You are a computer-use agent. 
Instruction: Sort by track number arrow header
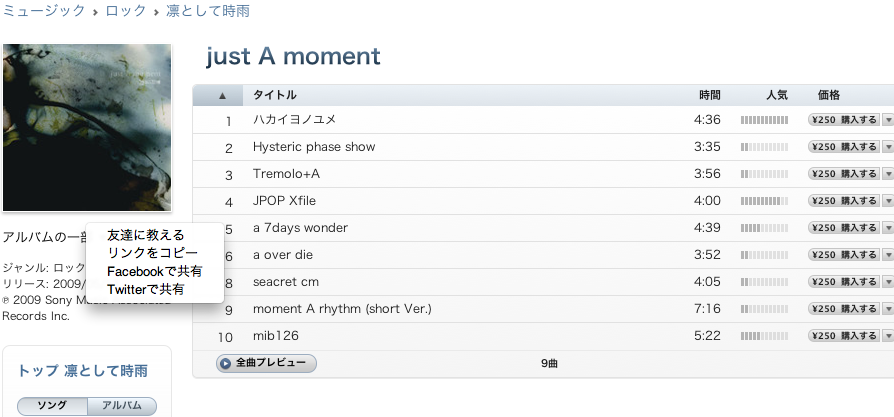pos(222,95)
